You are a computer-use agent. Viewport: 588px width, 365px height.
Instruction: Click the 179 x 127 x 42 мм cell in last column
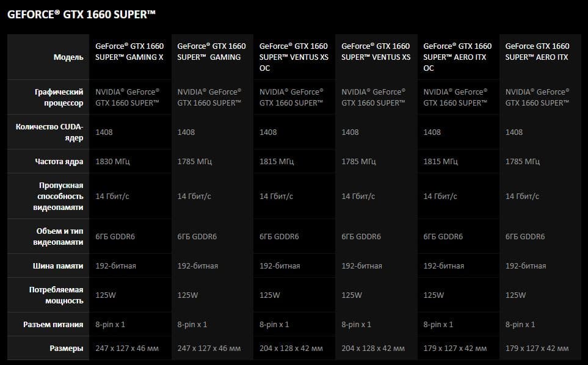pyautogui.click(x=537, y=349)
